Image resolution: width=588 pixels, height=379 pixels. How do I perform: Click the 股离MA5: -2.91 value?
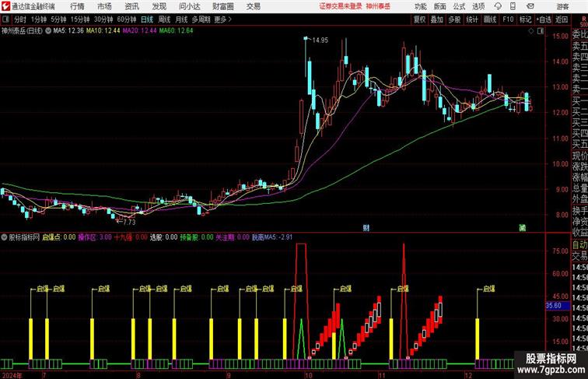(x=272, y=237)
